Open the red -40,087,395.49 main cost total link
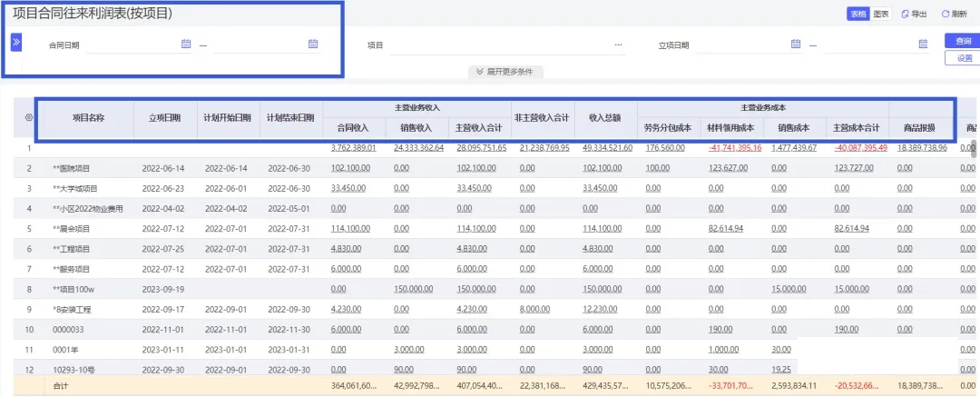Viewport: 980px width, 397px height. [x=860, y=148]
